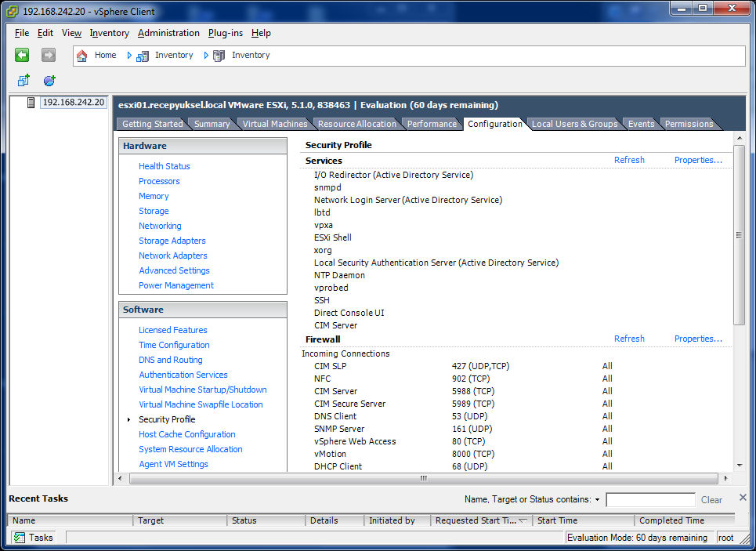
Task: Switch to the Virtual Machines tab
Action: (x=275, y=124)
